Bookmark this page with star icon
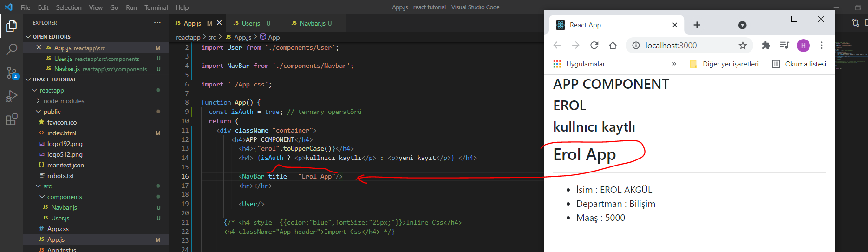The height and width of the screenshot is (252, 868). 743,45
